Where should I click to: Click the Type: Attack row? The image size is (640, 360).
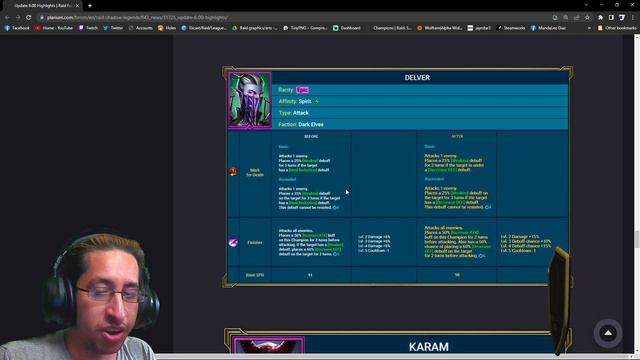pos(420,113)
